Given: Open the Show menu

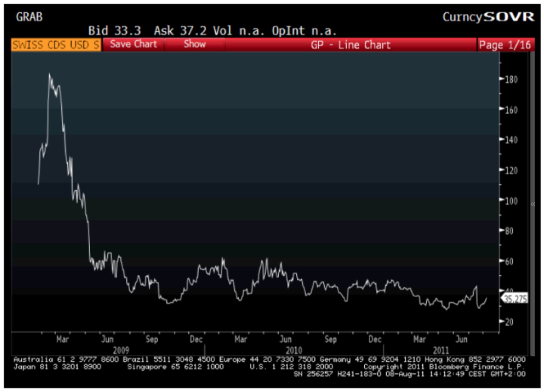Looking at the screenshot, I should point(195,44).
